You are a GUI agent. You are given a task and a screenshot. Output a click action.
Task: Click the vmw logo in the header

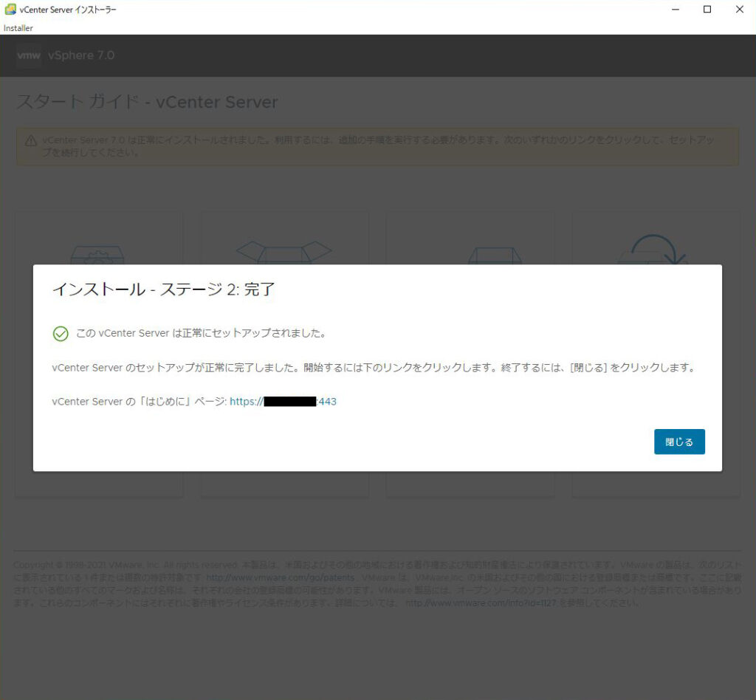(x=29, y=55)
